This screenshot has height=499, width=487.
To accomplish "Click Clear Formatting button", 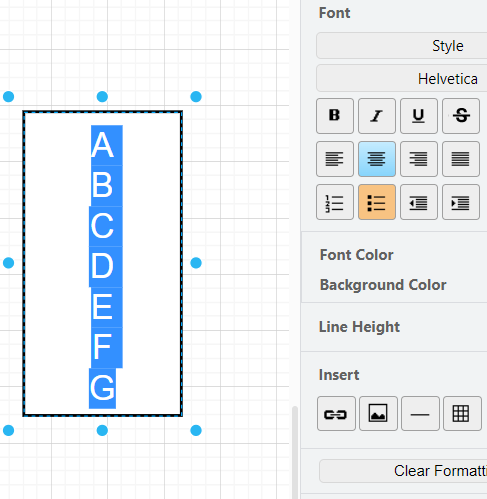I will [x=403, y=471].
